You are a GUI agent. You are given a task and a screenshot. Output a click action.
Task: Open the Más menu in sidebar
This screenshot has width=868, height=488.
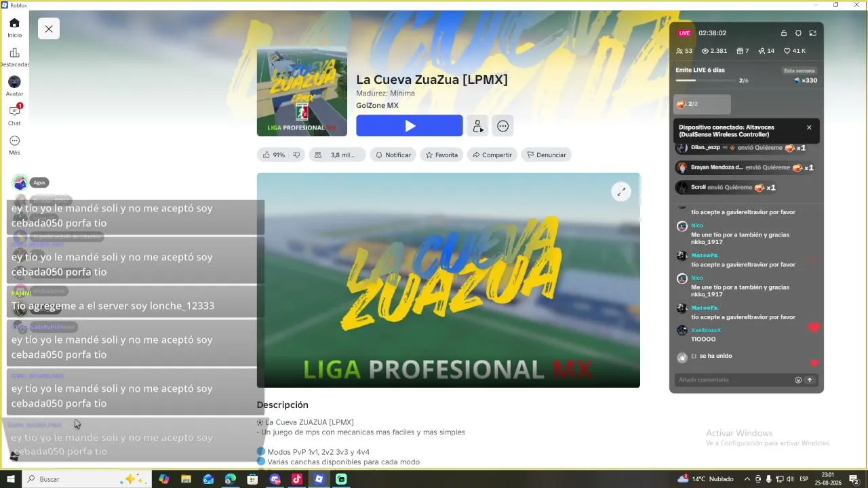(14, 145)
